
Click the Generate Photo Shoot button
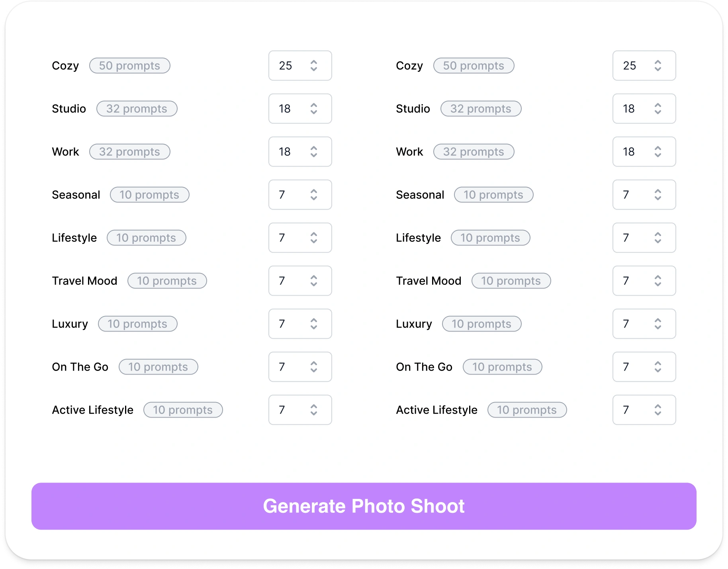pos(364,506)
